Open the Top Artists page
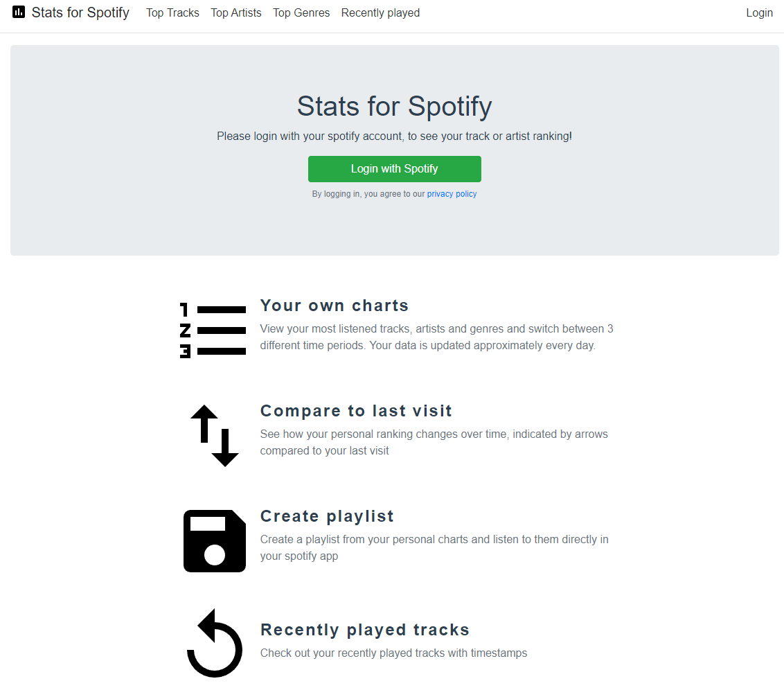Screen dimensions: 784x688 click(x=235, y=12)
